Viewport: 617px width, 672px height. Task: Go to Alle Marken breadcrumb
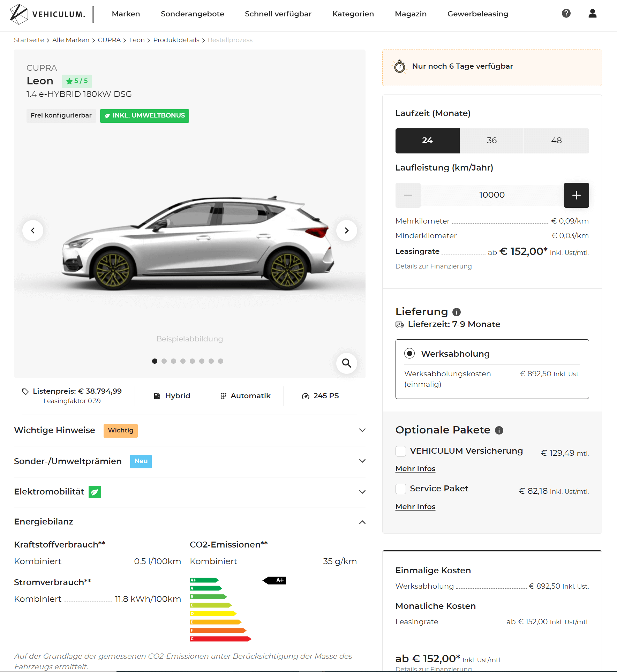(71, 40)
